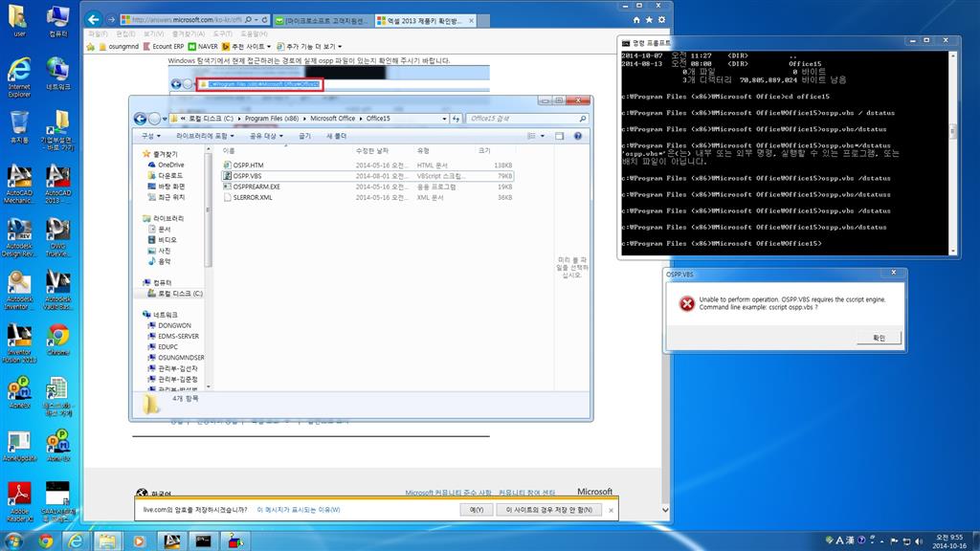Screen dimensions: 980x551
Task: Click the refresh icon in IE address bar
Action: pyautogui.click(x=264, y=20)
